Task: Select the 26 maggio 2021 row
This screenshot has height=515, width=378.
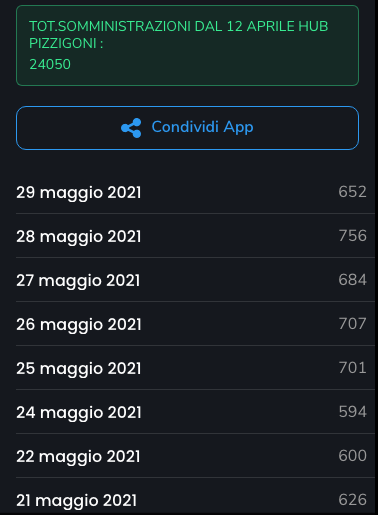Action: [x=195, y=324]
